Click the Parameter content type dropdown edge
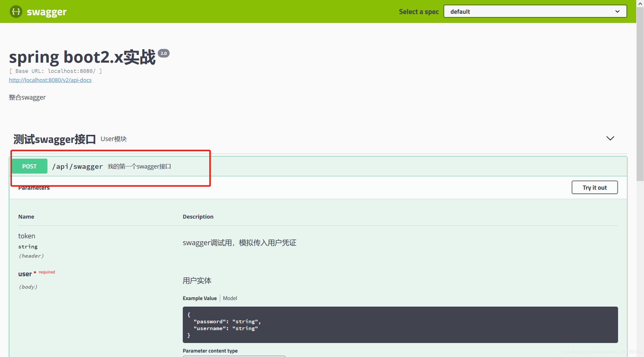The height and width of the screenshot is (357, 644). point(234,356)
